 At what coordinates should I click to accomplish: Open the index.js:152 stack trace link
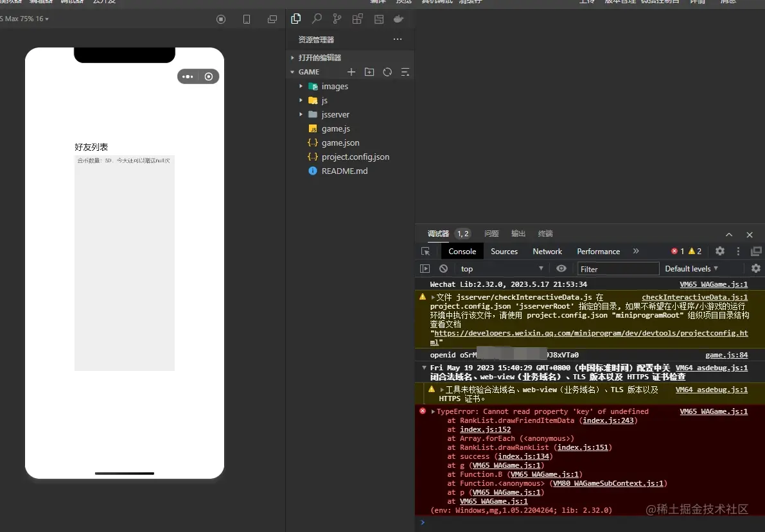pos(486,429)
